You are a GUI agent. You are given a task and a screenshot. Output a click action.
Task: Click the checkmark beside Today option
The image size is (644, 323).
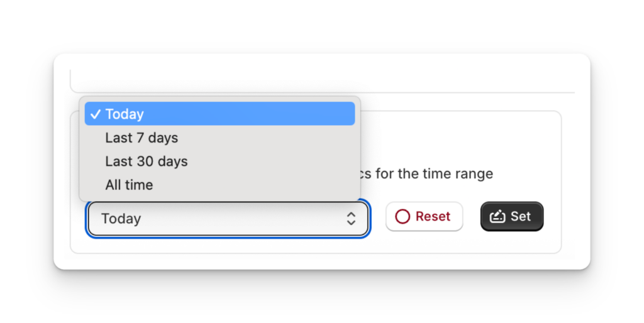click(96, 114)
